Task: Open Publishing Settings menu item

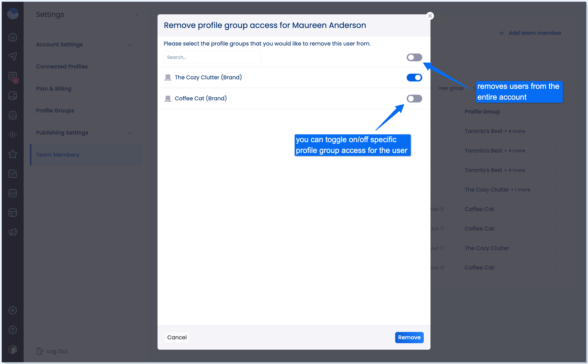Action: (62, 133)
